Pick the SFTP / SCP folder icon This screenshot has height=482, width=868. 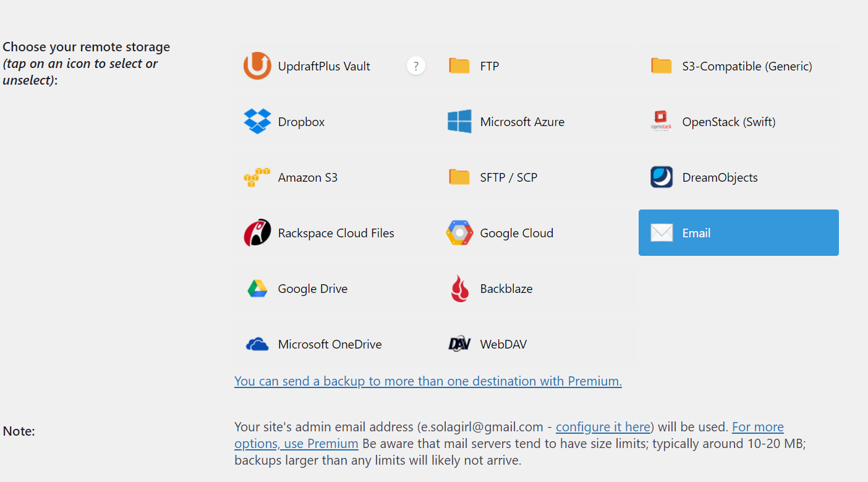point(459,177)
